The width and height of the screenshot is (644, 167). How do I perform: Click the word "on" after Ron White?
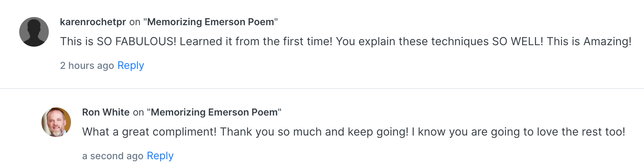coord(138,113)
